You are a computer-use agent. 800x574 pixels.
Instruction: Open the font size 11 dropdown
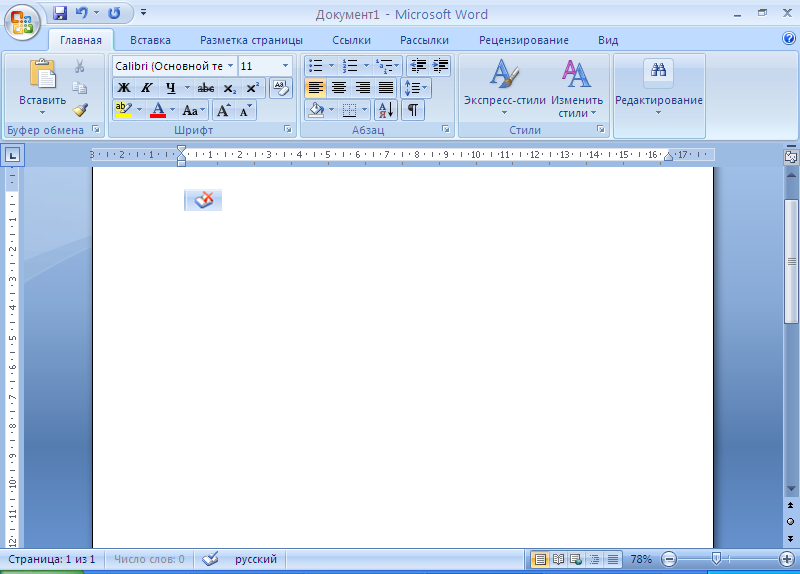285,66
